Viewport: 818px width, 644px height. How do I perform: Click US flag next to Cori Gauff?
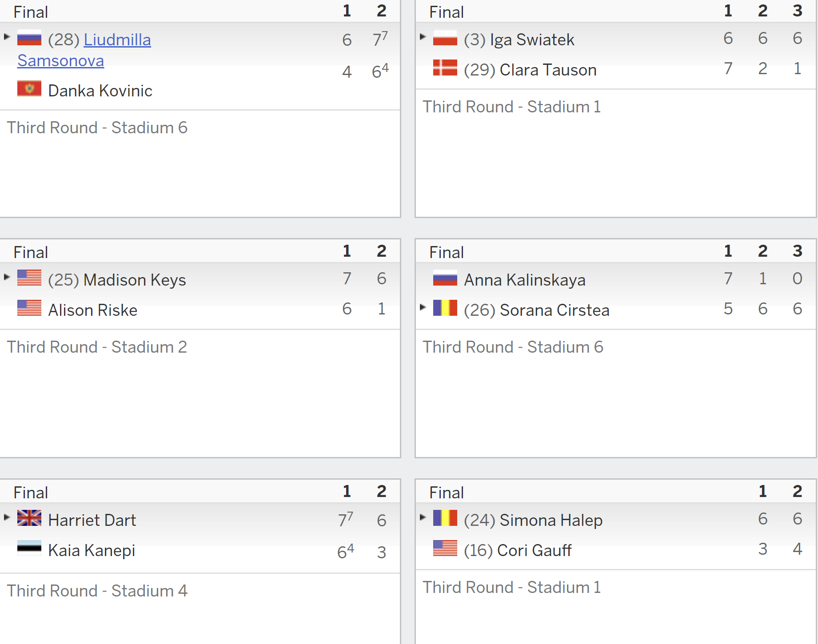[445, 548]
